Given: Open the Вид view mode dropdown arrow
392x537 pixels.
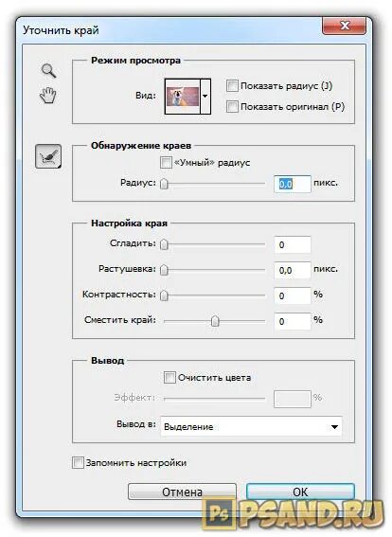Looking at the screenshot, I should coord(205,97).
